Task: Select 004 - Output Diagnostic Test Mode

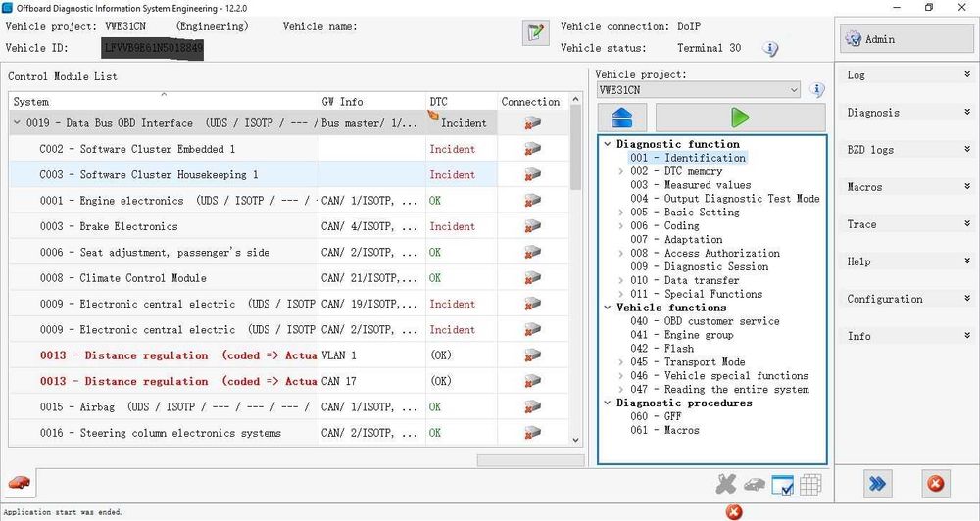Action: point(724,199)
